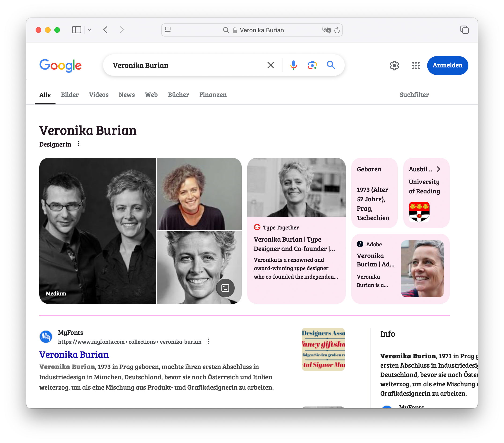Open options for the MyFonts result
The width and height of the screenshot is (504, 443).
208,341
